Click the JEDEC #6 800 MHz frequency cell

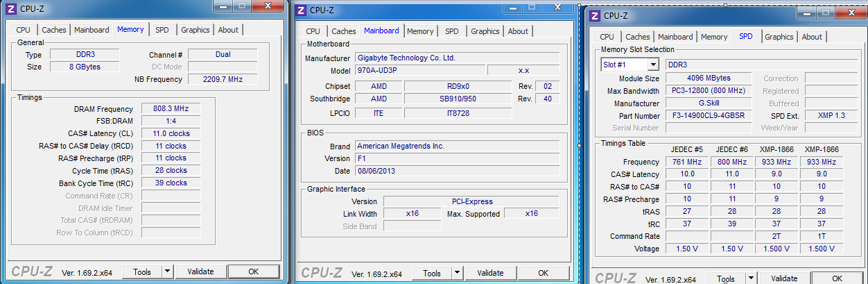tap(731, 162)
